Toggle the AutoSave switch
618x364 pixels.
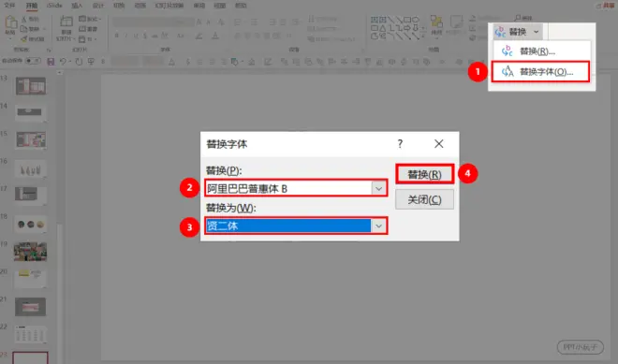coord(33,61)
